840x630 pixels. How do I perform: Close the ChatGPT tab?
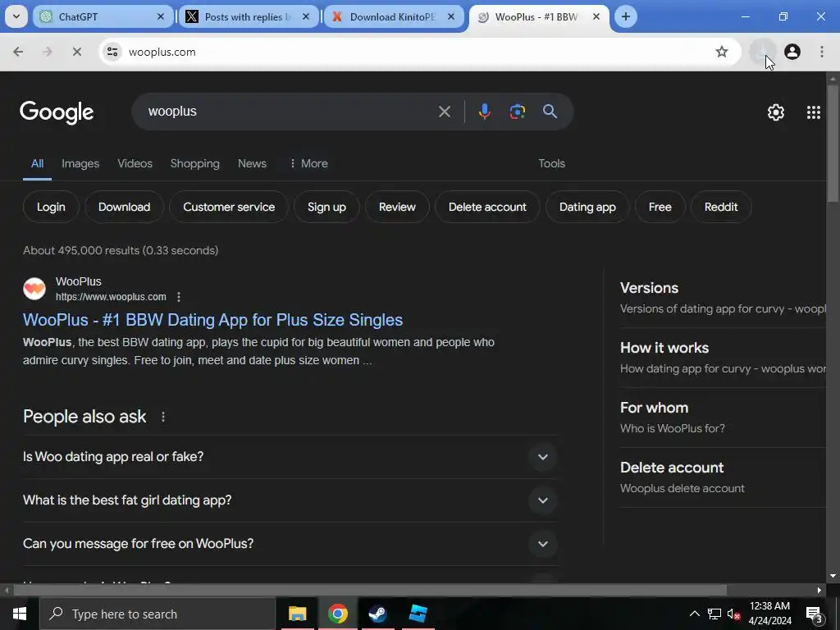click(x=160, y=16)
